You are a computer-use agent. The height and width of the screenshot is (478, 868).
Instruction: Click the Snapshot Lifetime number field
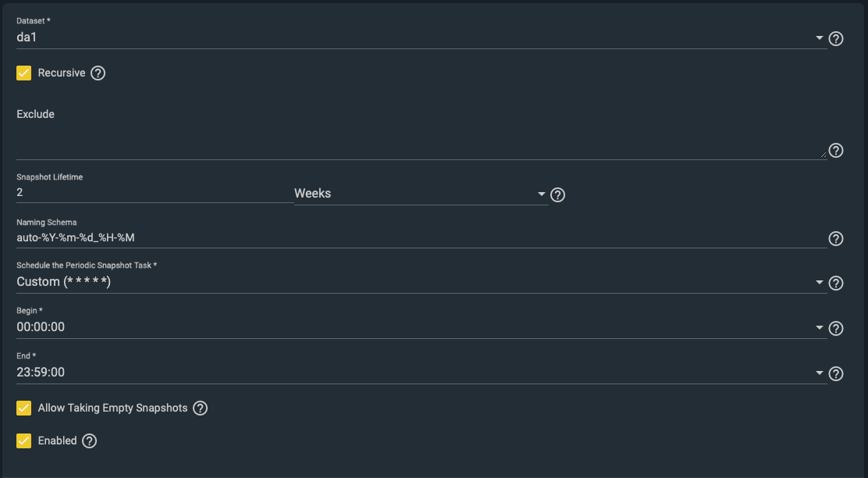154,192
